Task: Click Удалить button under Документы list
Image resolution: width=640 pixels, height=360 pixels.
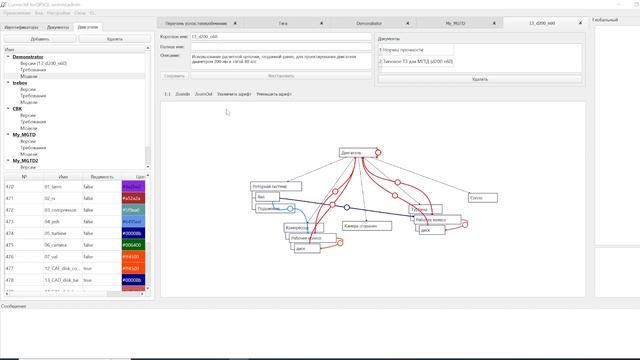Action: (x=480, y=79)
